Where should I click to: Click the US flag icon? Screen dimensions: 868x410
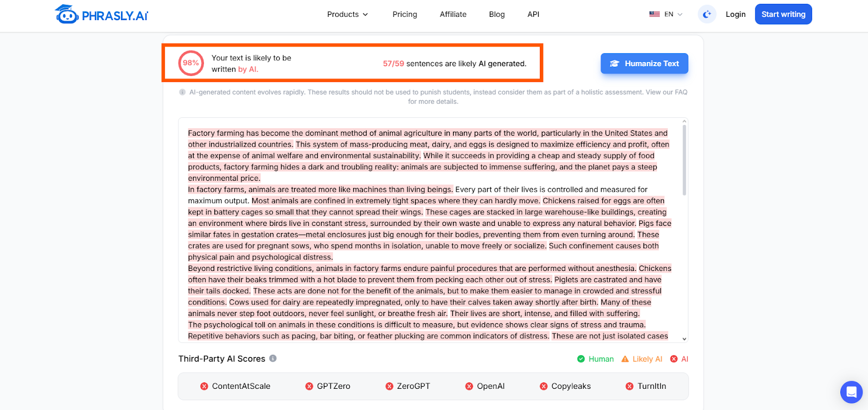pyautogui.click(x=654, y=14)
